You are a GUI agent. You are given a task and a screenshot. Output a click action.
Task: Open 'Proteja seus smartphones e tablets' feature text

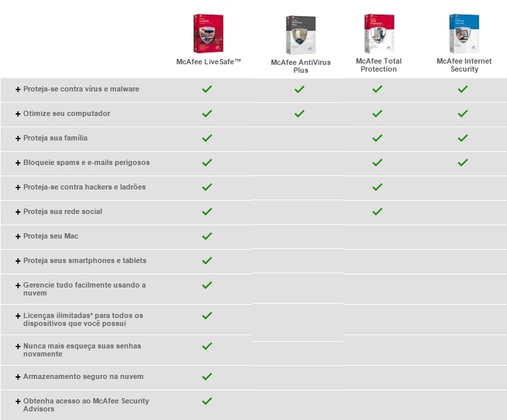85,260
